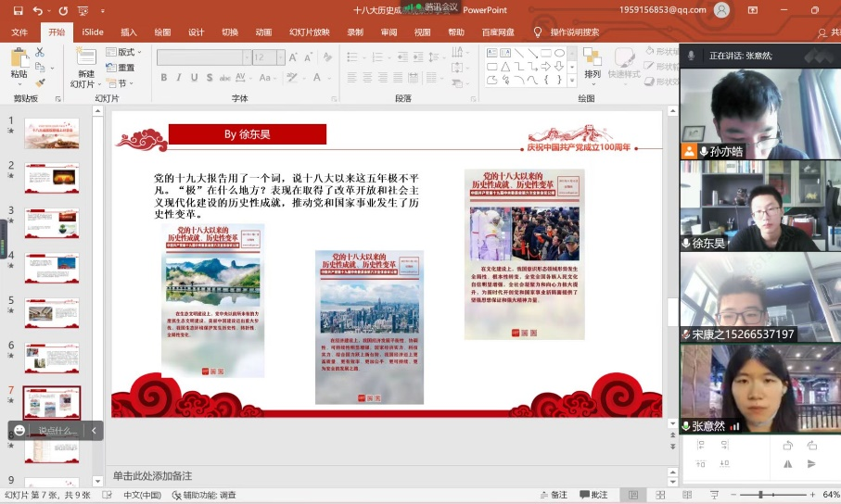Toggle text shadow
The image size is (841, 504).
(210, 77)
